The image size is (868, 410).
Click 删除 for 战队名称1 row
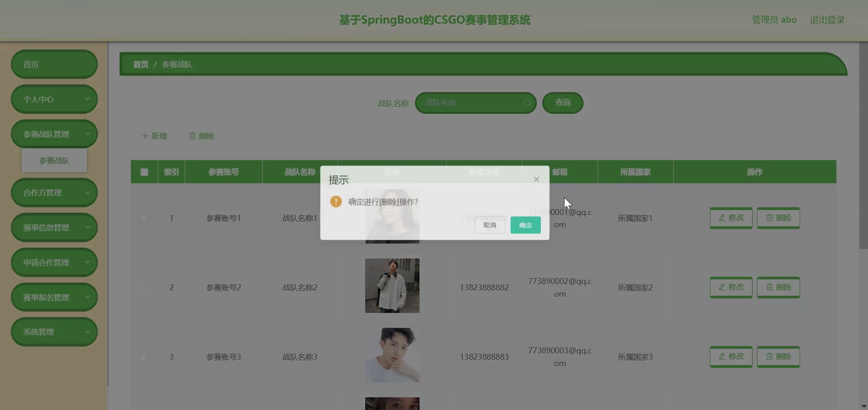coord(778,218)
